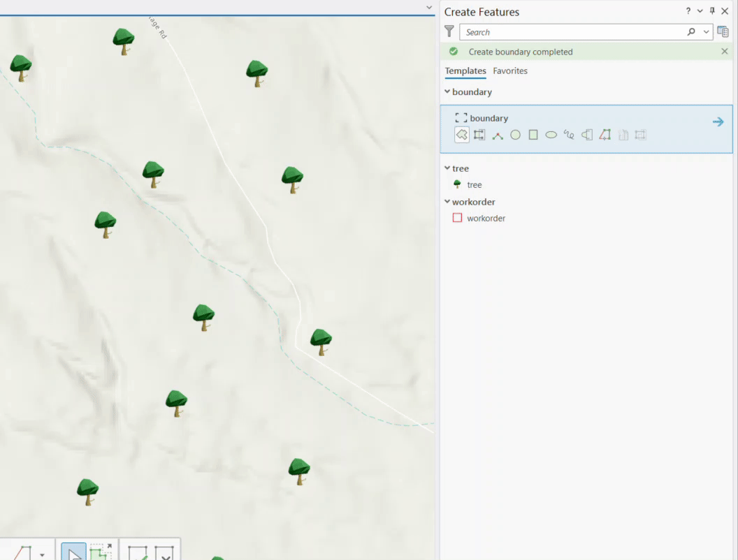738x560 pixels.
Task: Open the boundary template active pane arrow
Action: (x=718, y=121)
